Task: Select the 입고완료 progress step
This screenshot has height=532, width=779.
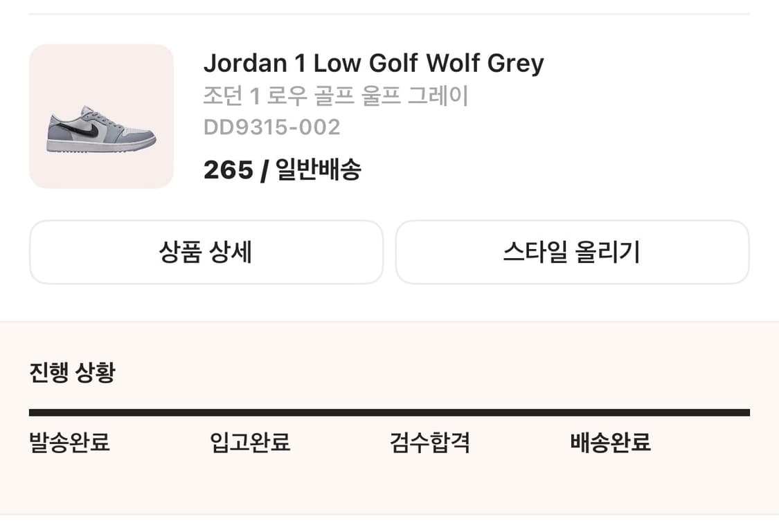Action: (x=251, y=443)
